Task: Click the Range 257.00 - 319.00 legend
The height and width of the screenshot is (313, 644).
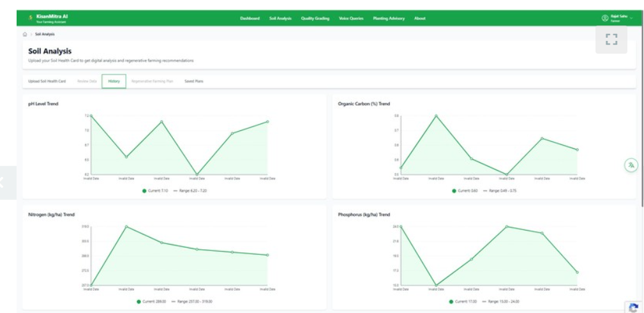Action: tap(192, 302)
